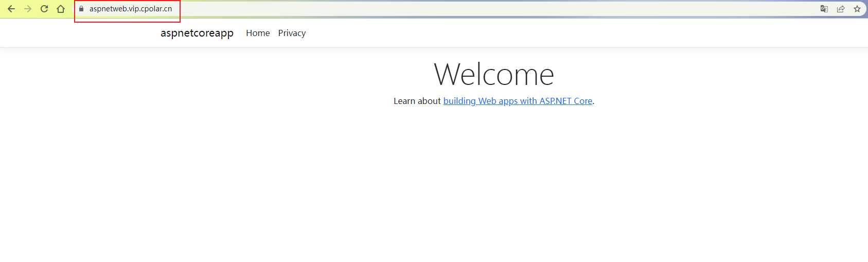Click the Welcome heading
This screenshot has width=868, height=262.
[494, 74]
